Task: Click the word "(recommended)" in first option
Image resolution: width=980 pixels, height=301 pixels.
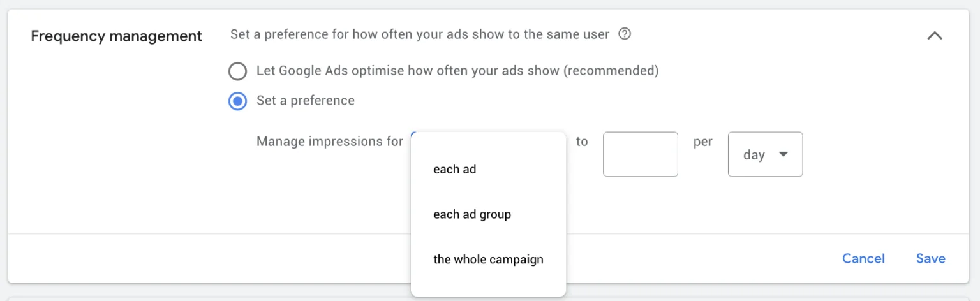Action: click(x=611, y=71)
